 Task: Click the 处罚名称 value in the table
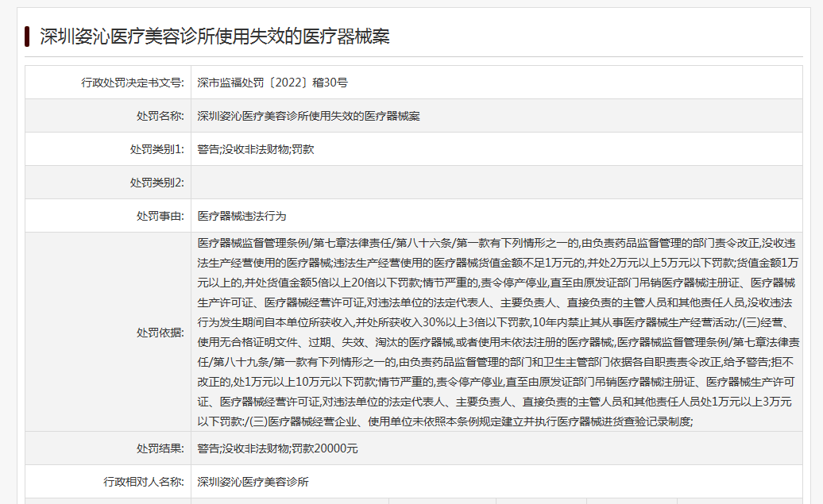pyautogui.click(x=308, y=116)
